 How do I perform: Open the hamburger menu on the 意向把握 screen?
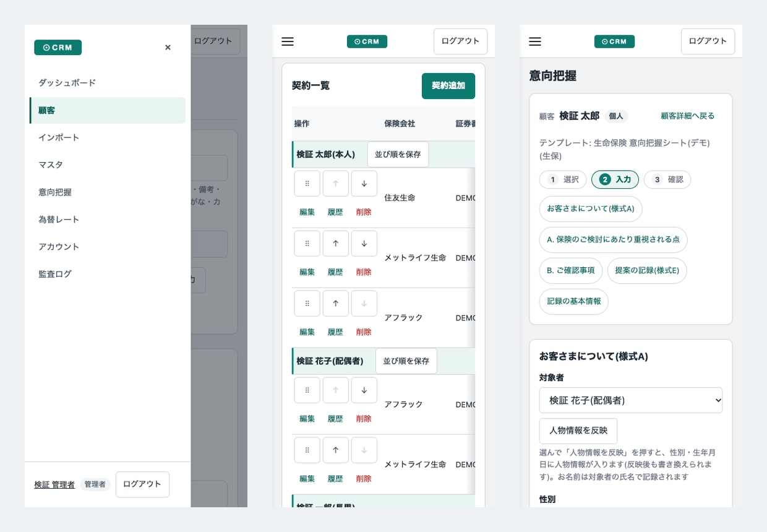(535, 41)
